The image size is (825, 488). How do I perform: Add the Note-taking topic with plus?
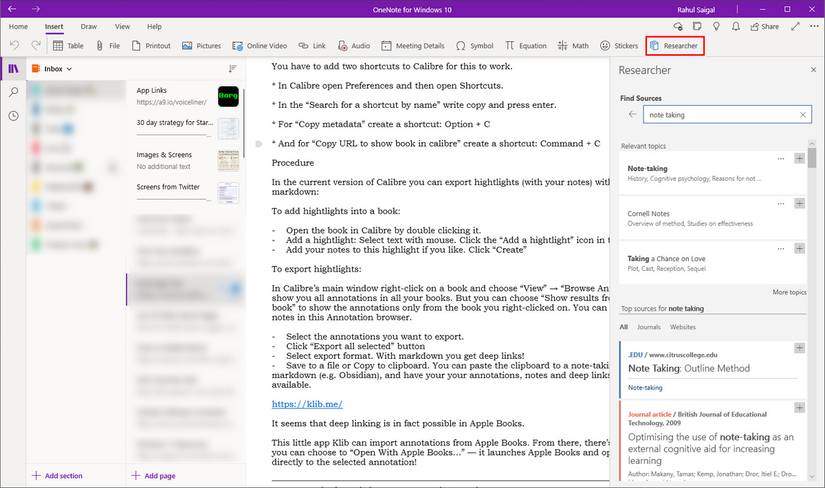click(799, 158)
